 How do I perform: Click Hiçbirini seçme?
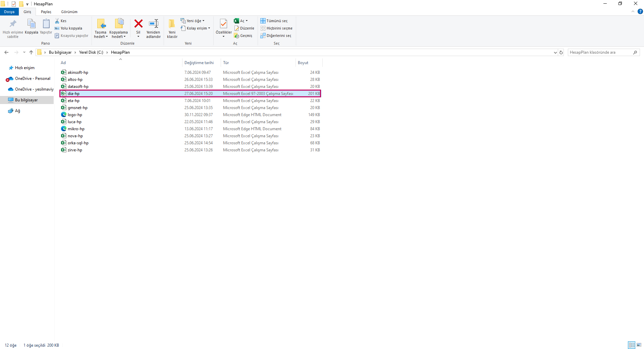pos(276,28)
